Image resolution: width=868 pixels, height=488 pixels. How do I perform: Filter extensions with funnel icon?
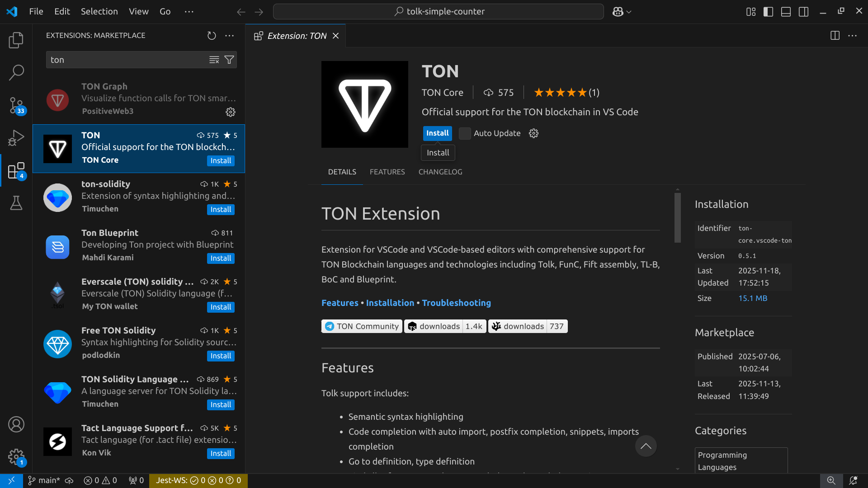click(x=229, y=60)
